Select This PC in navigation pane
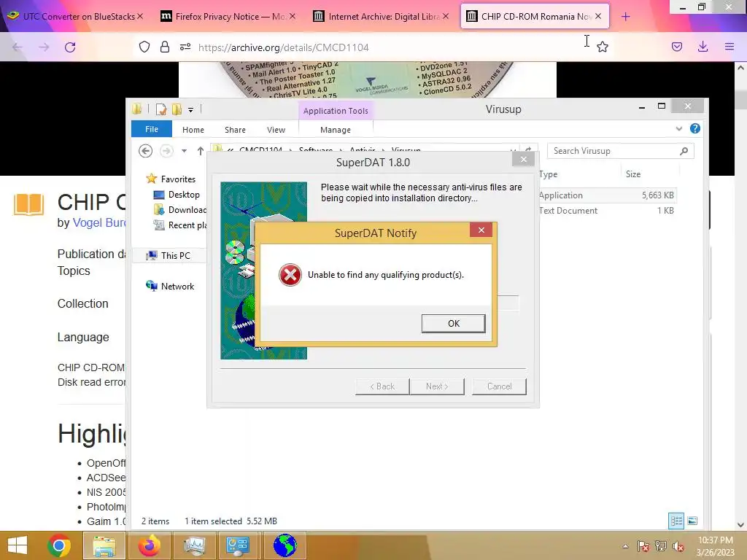 click(x=169, y=255)
